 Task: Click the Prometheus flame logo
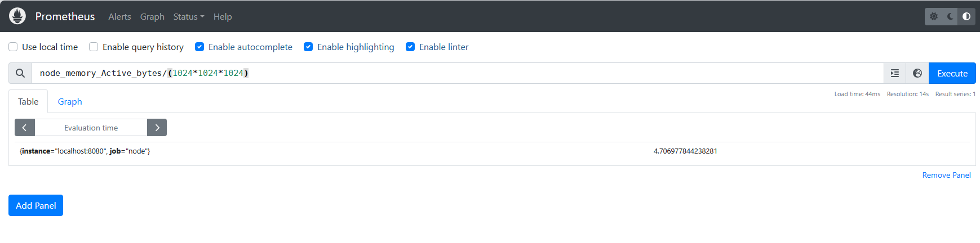click(x=17, y=16)
